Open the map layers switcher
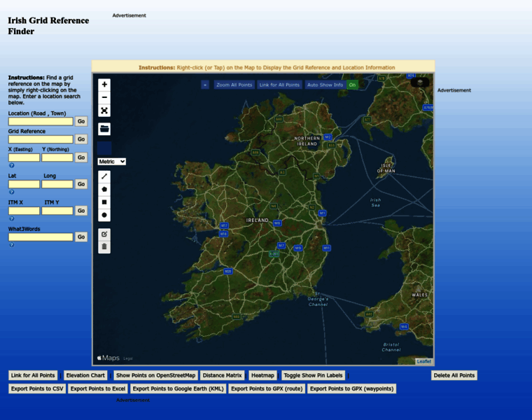Image resolution: width=532 pixels, height=420 pixels. [x=420, y=82]
